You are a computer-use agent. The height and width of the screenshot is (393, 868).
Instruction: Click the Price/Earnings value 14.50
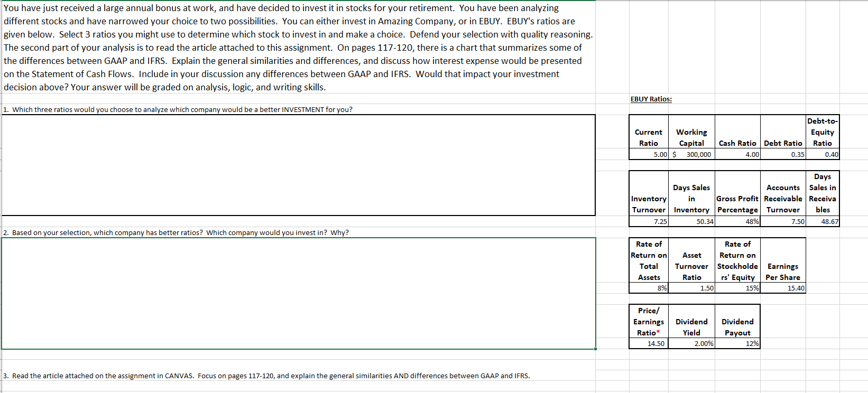pos(649,343)
